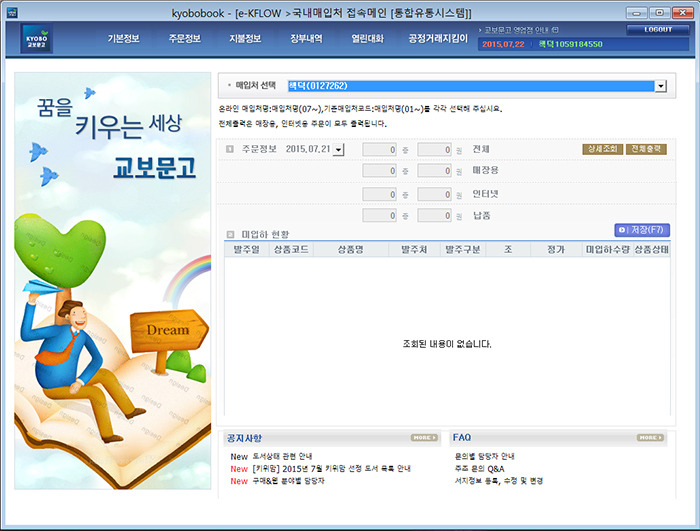Minimize the kyobobook window
Screen dimensions: 700x531
(x=637, y=13)
